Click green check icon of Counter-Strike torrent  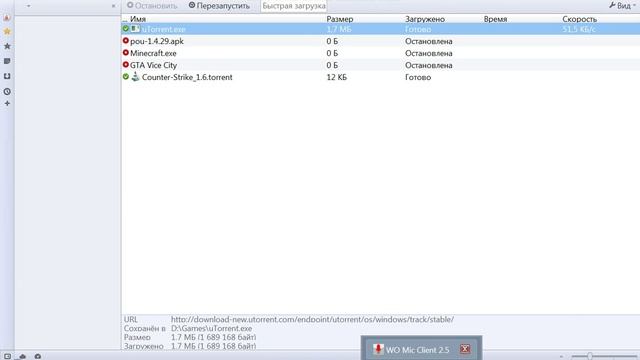coord(126,77)
